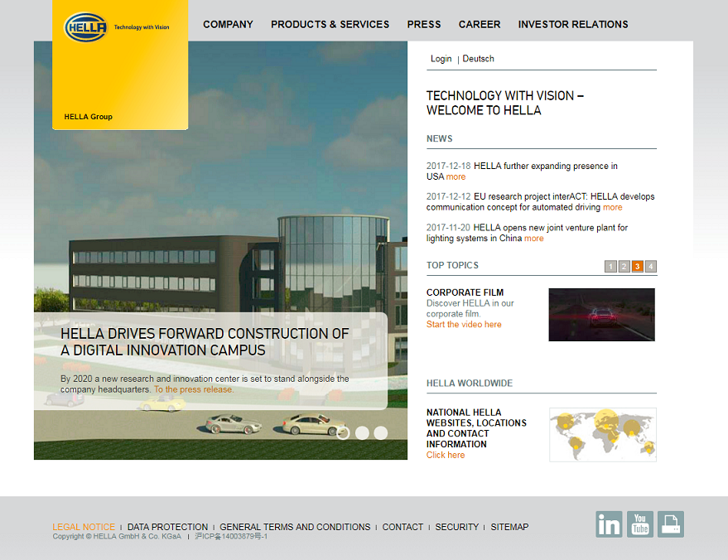Screen dimensions: 728x560
Task: Click the print page icon in footer
Action: point(671,524)
